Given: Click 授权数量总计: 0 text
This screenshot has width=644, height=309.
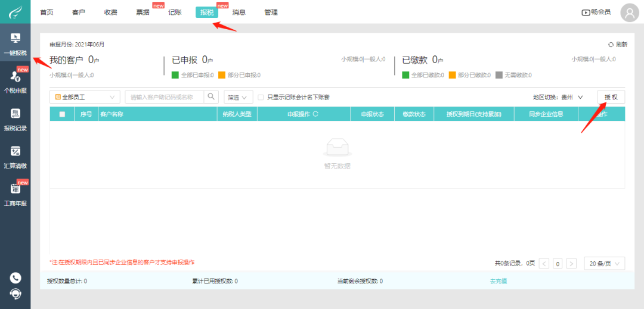Looking at the screenshot, I should (67, 281).
